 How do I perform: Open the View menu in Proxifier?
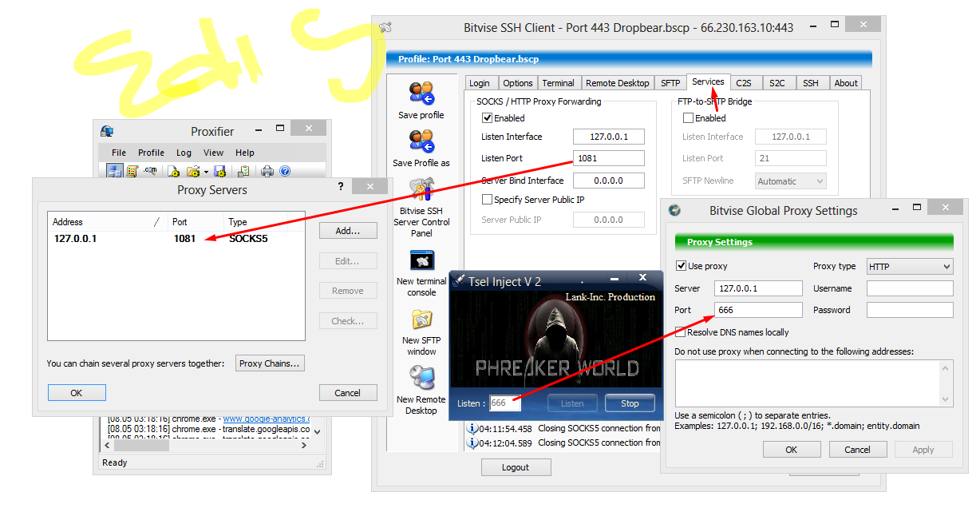[x=213, y=153]
